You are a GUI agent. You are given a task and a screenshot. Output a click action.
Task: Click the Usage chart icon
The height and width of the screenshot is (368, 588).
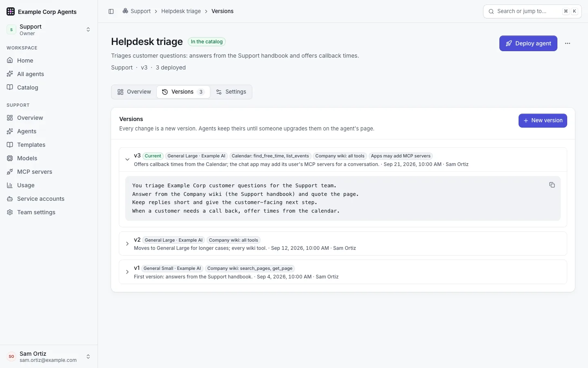[10, 185]
